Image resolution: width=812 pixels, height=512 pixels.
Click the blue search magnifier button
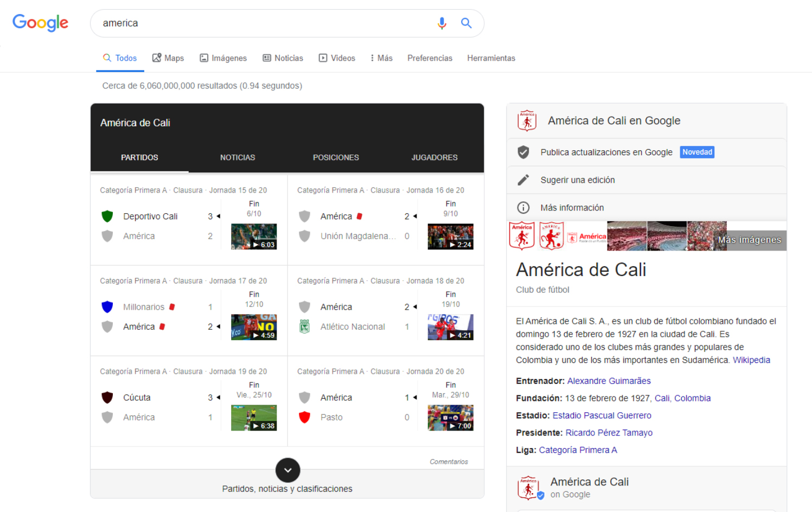click(466, 23)
